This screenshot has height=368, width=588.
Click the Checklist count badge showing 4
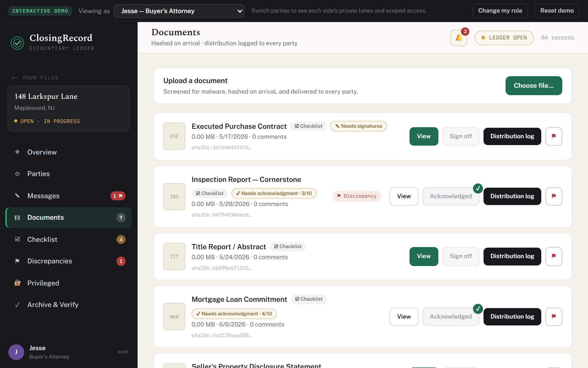(x=121, y=239)
